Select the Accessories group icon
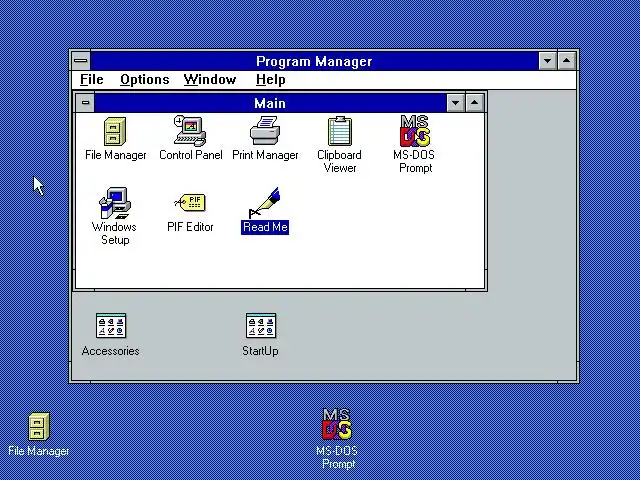This screenshot has width=640, height=480. point(111,326)
